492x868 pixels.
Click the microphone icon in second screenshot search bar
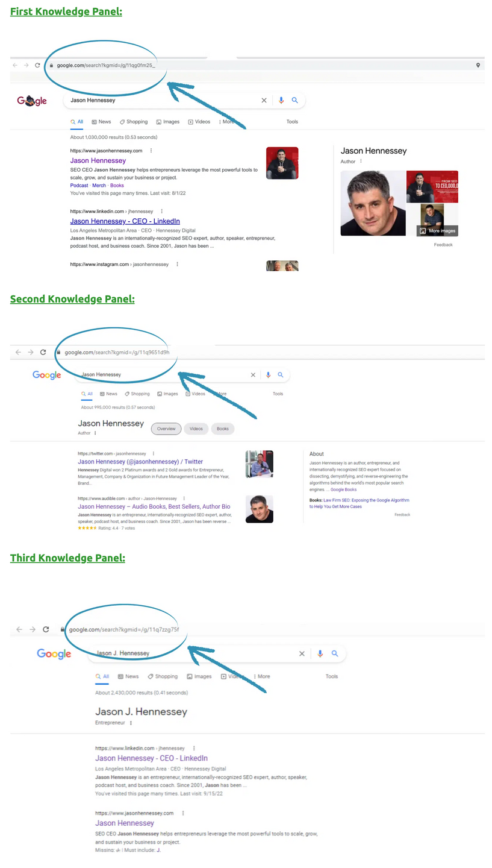[268, 375]
